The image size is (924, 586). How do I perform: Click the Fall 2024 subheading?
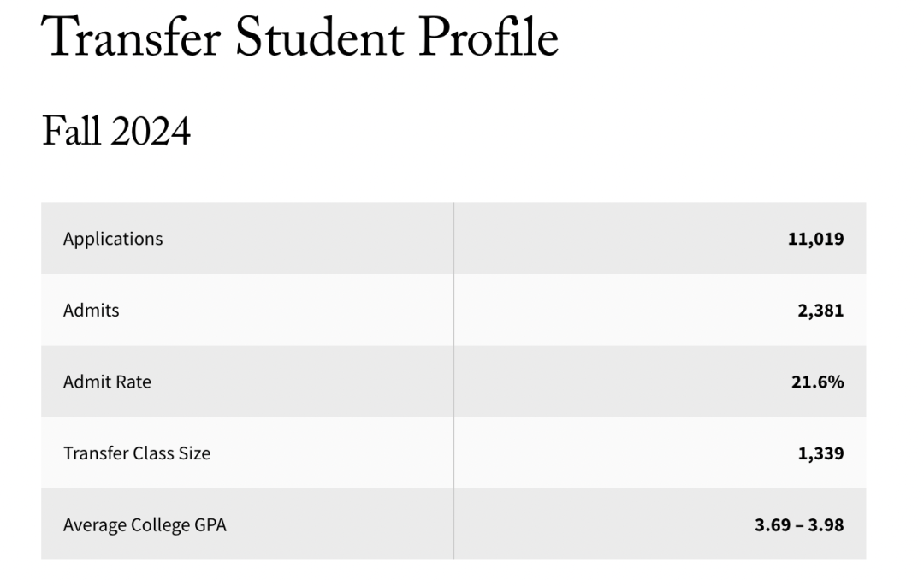tap(116, 131)
